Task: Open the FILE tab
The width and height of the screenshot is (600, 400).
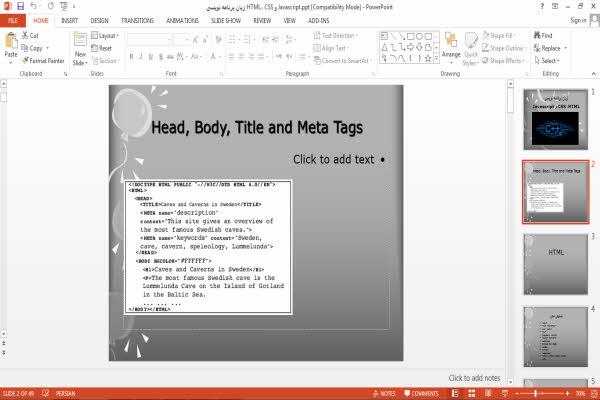Action: 13,21
